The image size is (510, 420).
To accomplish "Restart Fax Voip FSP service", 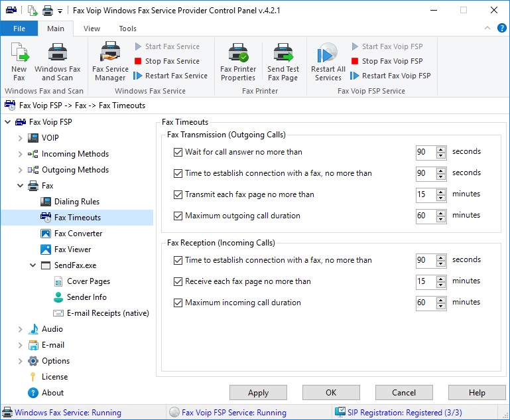I will tap(391, 76).
